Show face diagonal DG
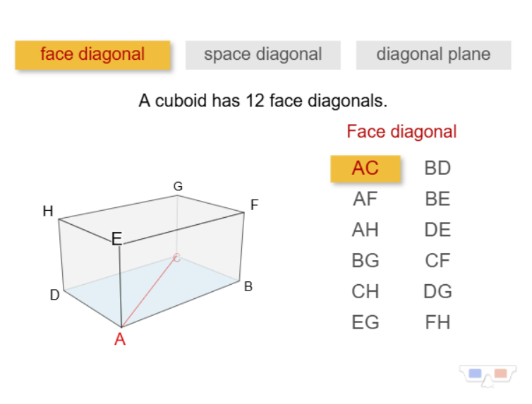 click(437, 292)
